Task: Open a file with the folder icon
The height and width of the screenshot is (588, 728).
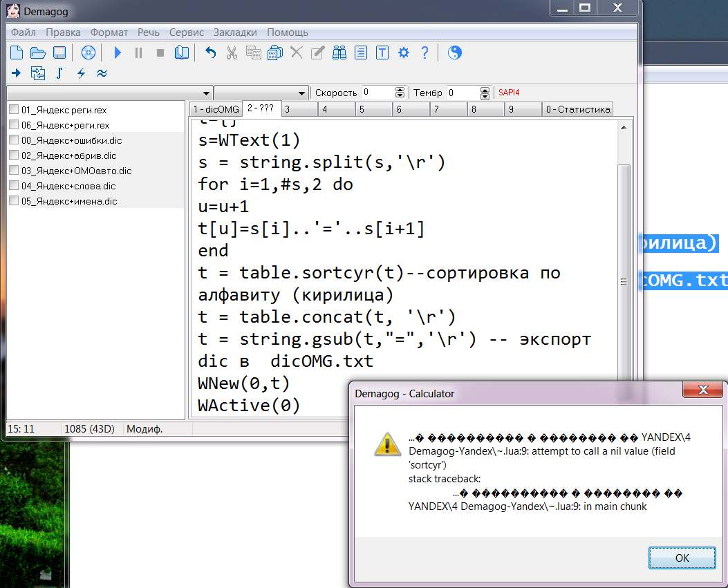Action: [37, 53]
